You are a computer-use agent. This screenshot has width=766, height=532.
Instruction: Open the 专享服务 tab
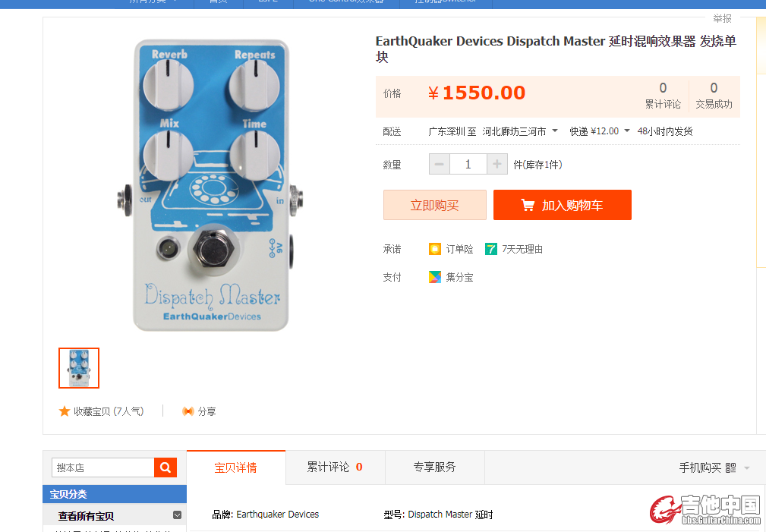[x=435, y=467]
